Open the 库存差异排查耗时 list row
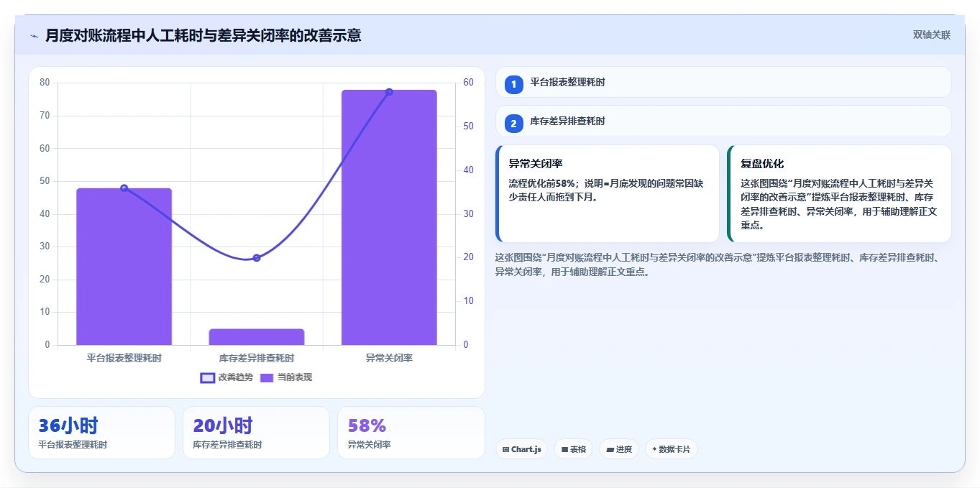 [723, 121]
